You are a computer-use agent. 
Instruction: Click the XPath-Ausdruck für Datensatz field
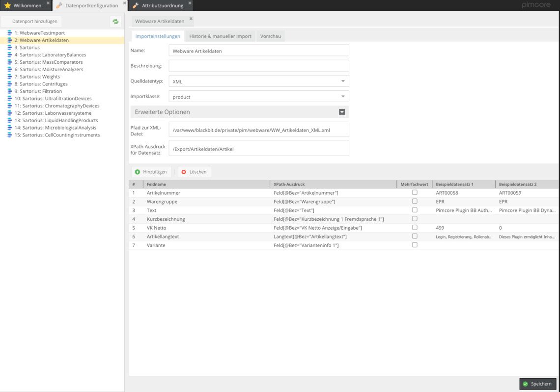point(258,149)
